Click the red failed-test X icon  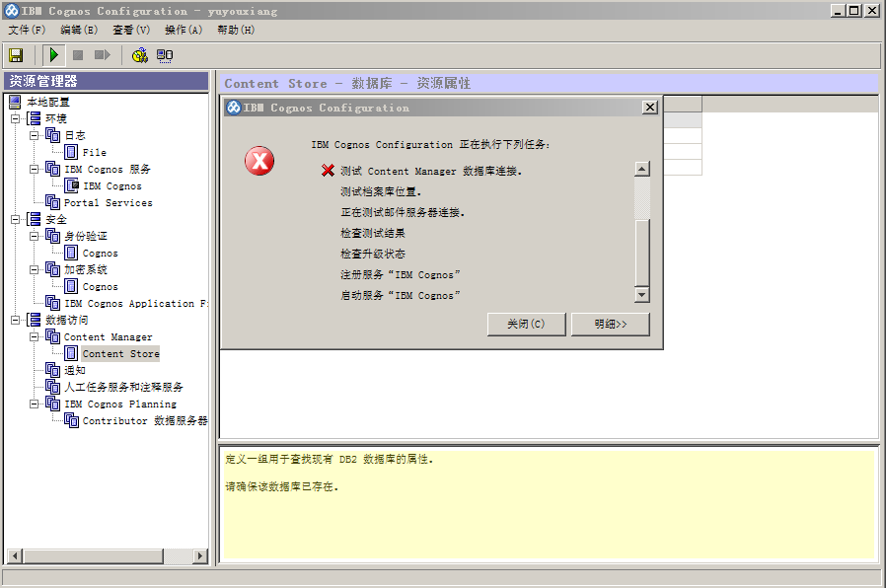(328, 171)
